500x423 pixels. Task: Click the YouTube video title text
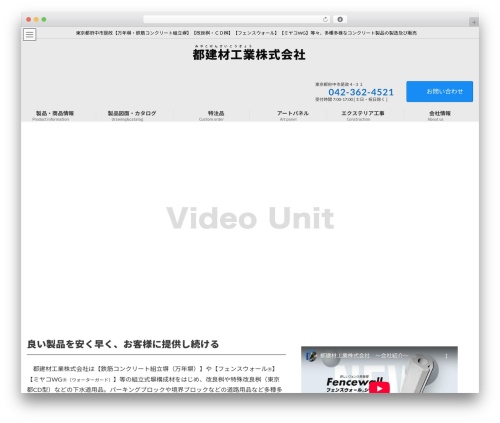(x=364, y=356)
